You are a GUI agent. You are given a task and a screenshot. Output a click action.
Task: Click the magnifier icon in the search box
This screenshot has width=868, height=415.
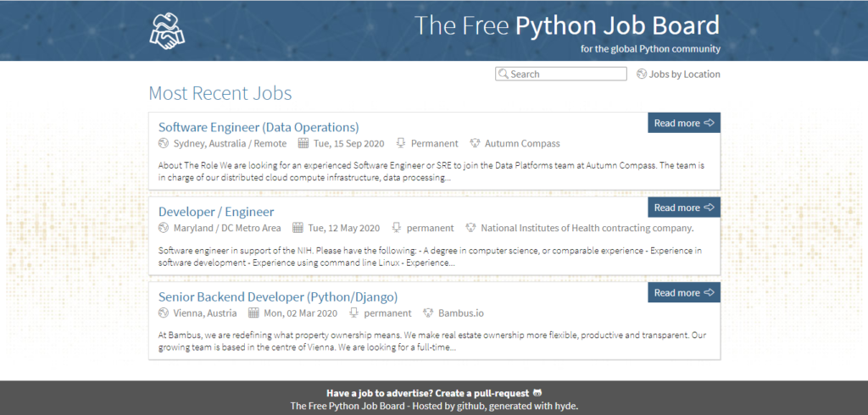coord(503,75)
